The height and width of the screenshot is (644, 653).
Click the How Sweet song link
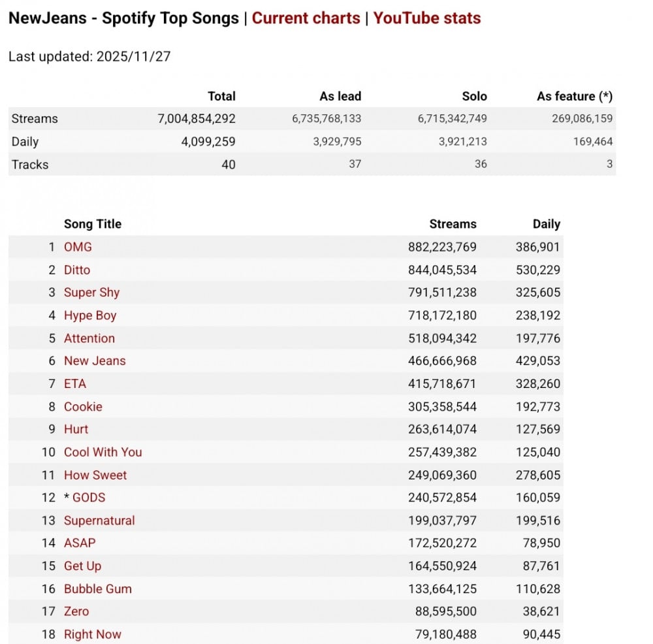point(95,475)
